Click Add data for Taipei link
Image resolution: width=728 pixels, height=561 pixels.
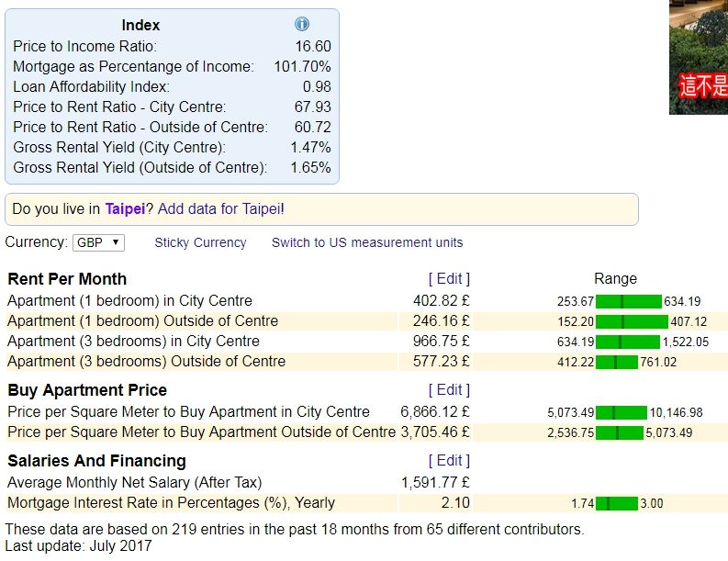click(x=220, y=209)
